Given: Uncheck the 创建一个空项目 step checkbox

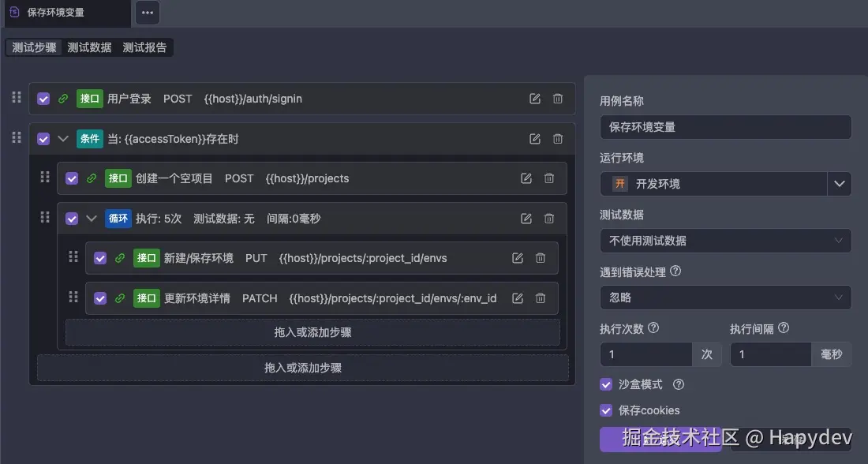Looking at the screenshot, I should (71, 178).
